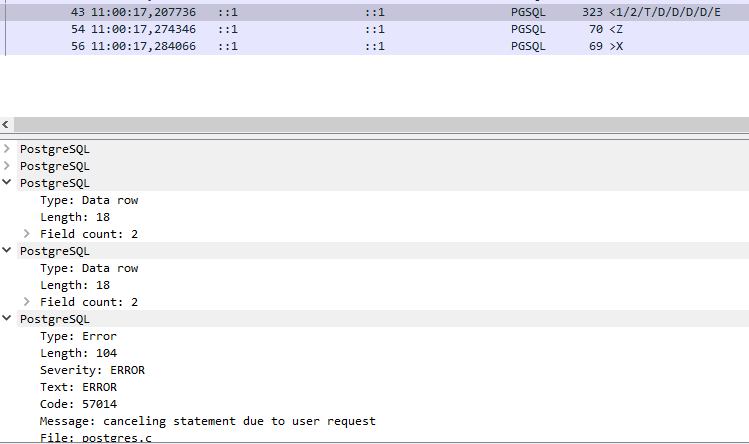Select 'File: postgres.c' line
The image size is (749, 444).
[96, 437]
